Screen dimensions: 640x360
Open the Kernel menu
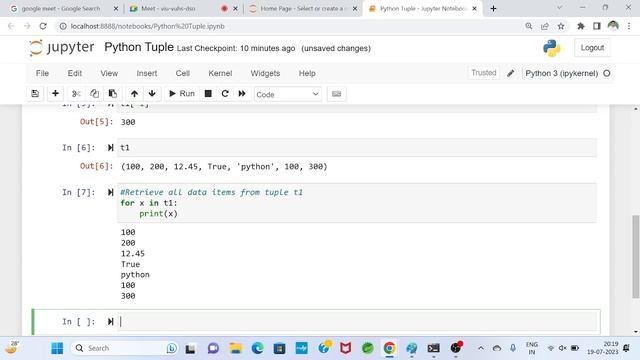[x=220, y=73]
